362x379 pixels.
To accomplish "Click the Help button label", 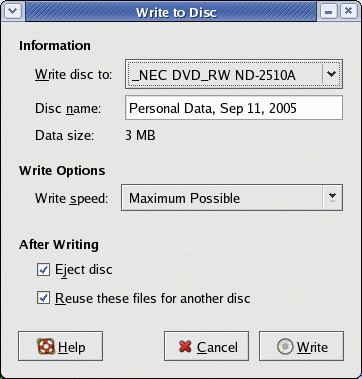I will tap(71, 347).
